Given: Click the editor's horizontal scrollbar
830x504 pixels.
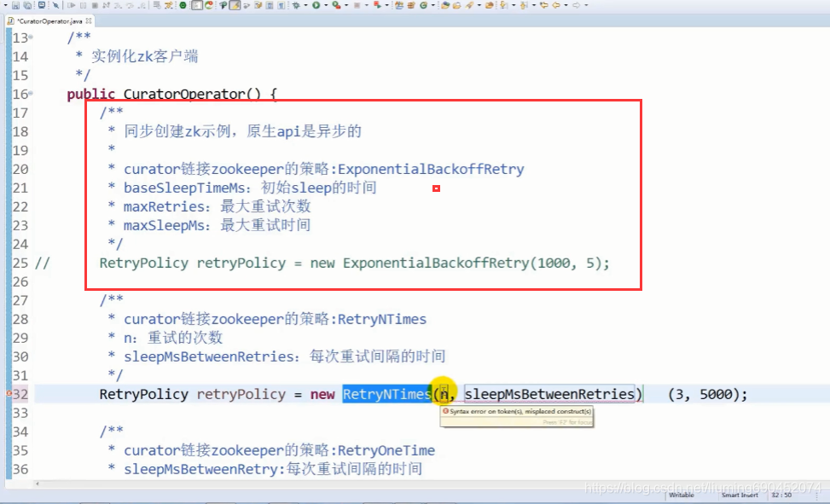Looking at the screenshot, I should click(341, 486).
